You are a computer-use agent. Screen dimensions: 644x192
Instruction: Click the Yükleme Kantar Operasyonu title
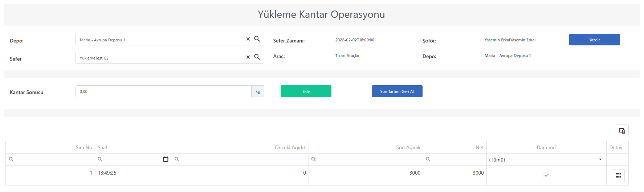pyautogui.click(x=321, y=15)
